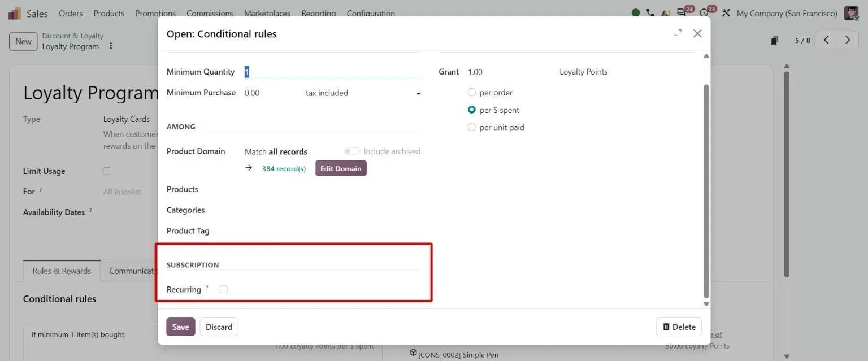This screenshot has height=361, width=868.
Task: Click the product icon beside Simple Pen
Action: (x=413, y=353)
